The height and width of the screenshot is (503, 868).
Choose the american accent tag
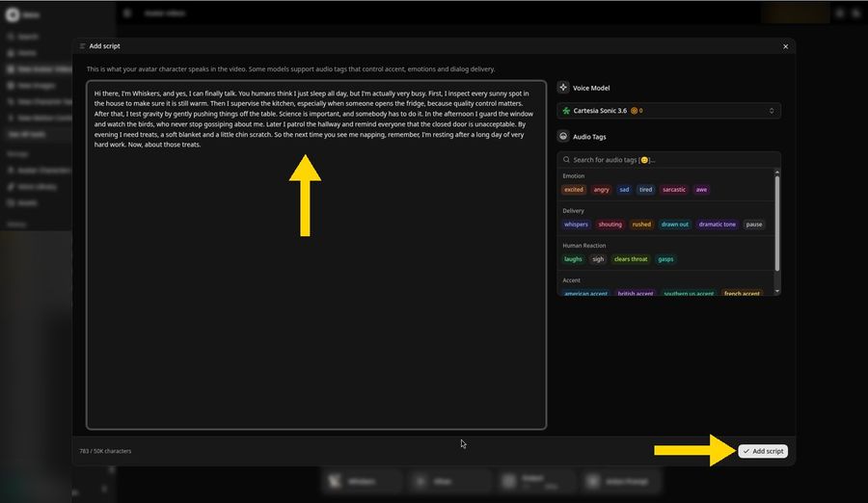click(585, 293)
